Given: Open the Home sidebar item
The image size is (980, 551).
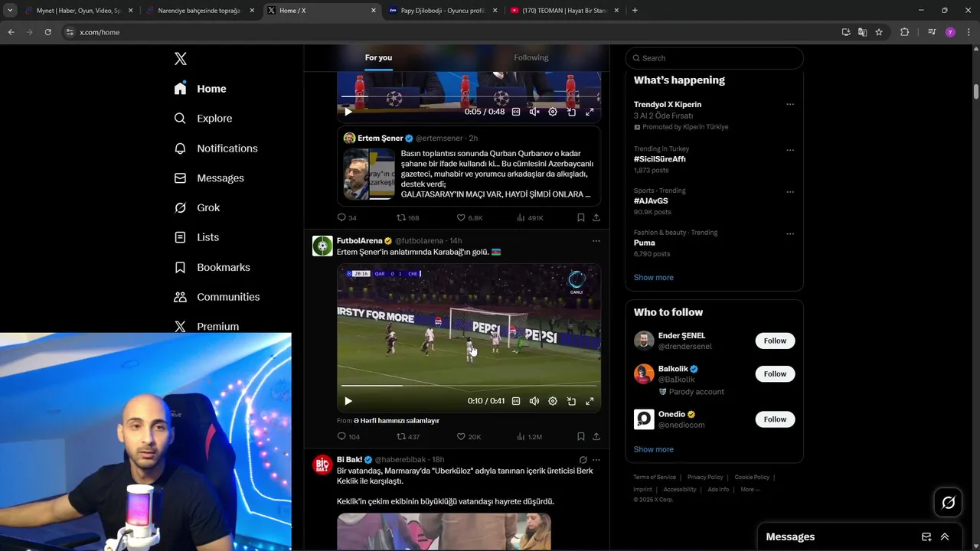Looking at the screenshot, I should (201, 89).
